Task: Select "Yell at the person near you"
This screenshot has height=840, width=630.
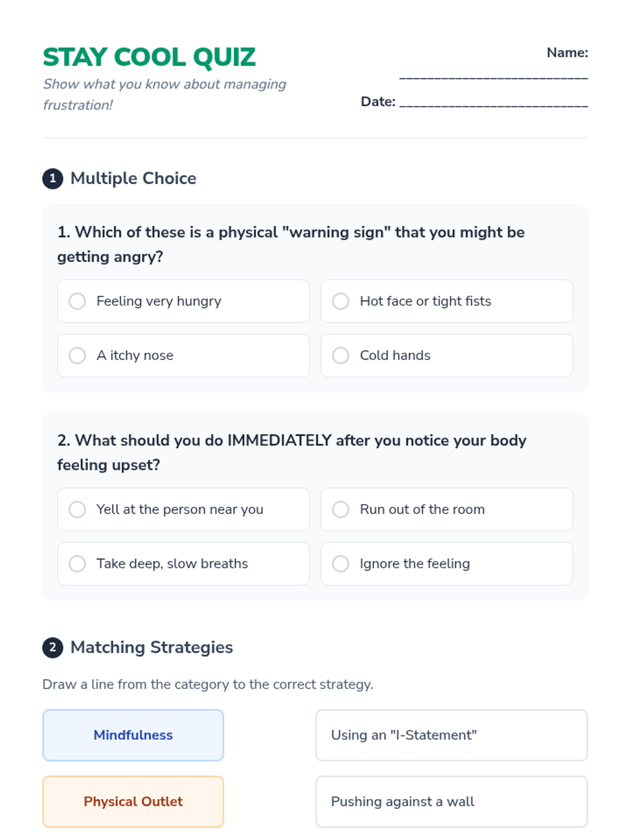Action: (183, 509)
